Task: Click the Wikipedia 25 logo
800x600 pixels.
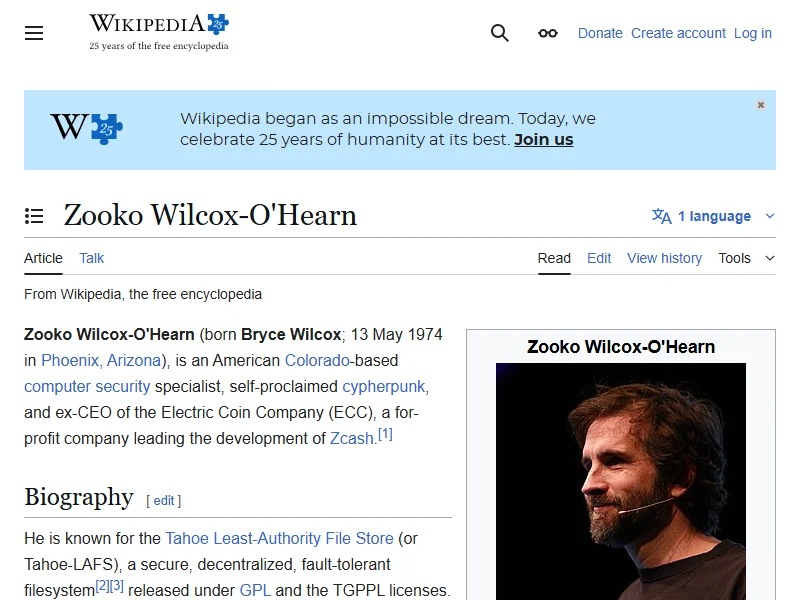Action: (159, 32)
